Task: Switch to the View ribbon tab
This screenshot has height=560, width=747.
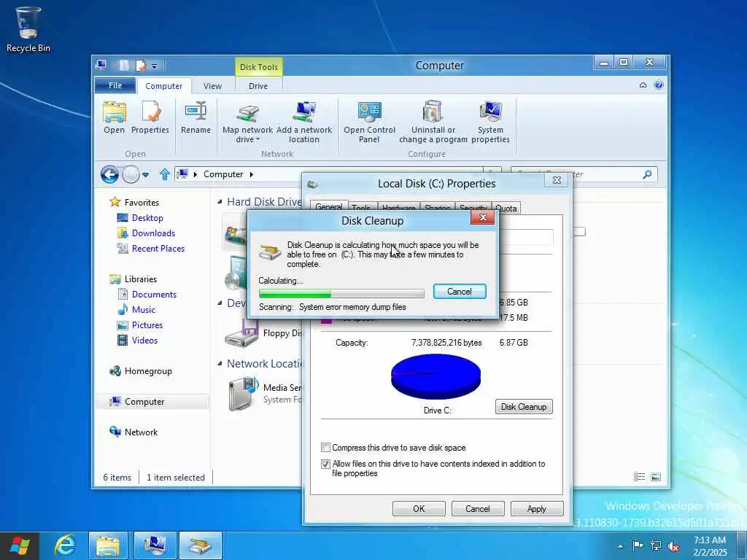Action: click(x=212, y=86)
